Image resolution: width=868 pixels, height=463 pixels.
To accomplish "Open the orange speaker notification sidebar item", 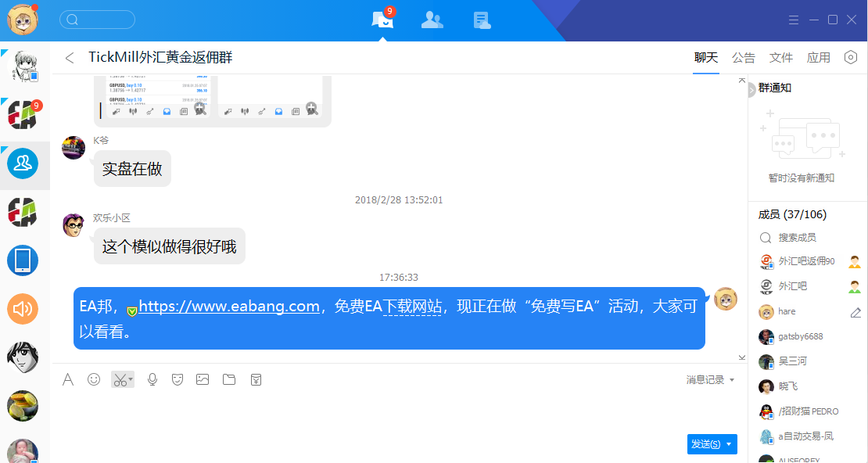I will point(23,308).
